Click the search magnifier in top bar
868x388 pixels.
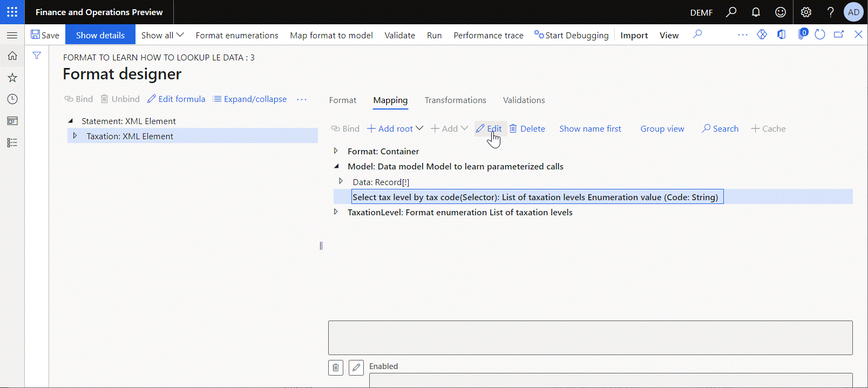[731, 12]
